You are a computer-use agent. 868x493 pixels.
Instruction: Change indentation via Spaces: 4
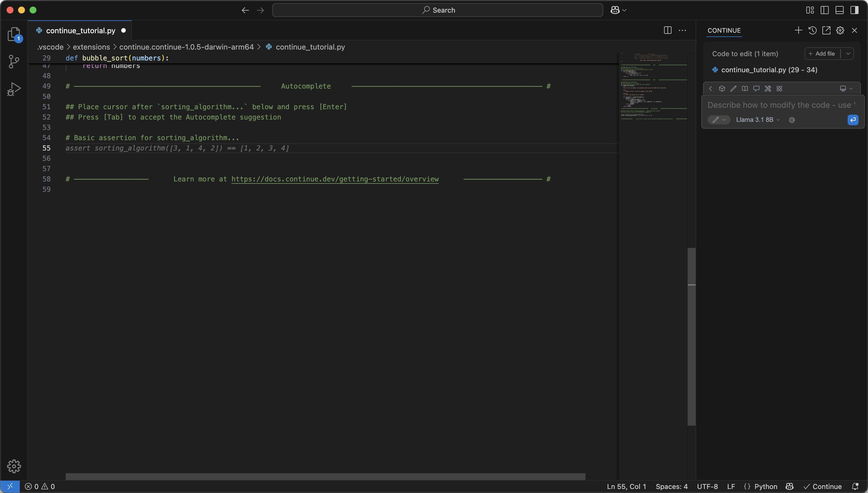(672, 486)
